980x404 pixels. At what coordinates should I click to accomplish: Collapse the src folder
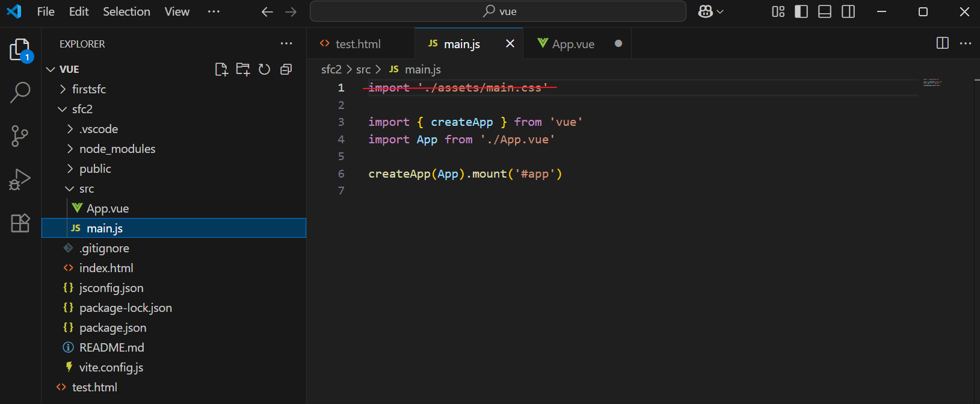point(87,188)
